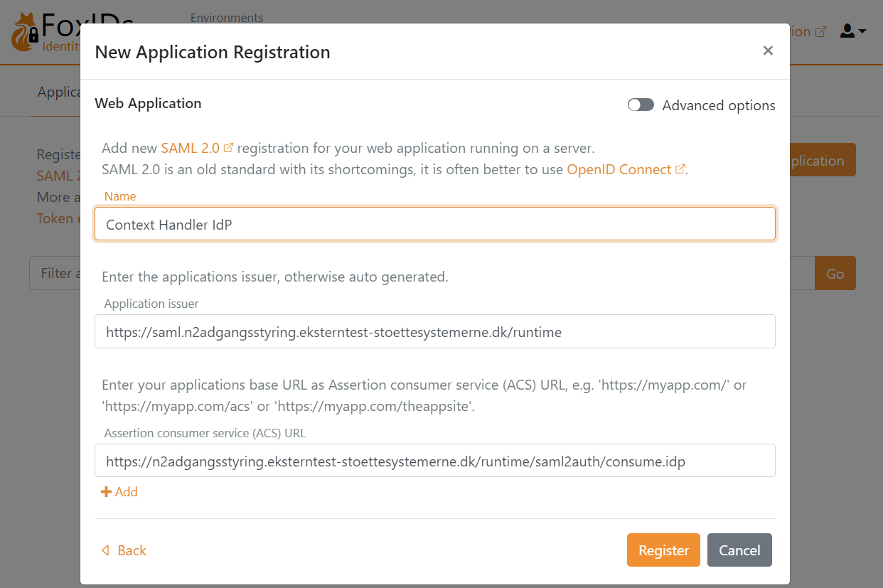Switch to the Applications tab
883x588 pixels.
(x=60, y=91)
